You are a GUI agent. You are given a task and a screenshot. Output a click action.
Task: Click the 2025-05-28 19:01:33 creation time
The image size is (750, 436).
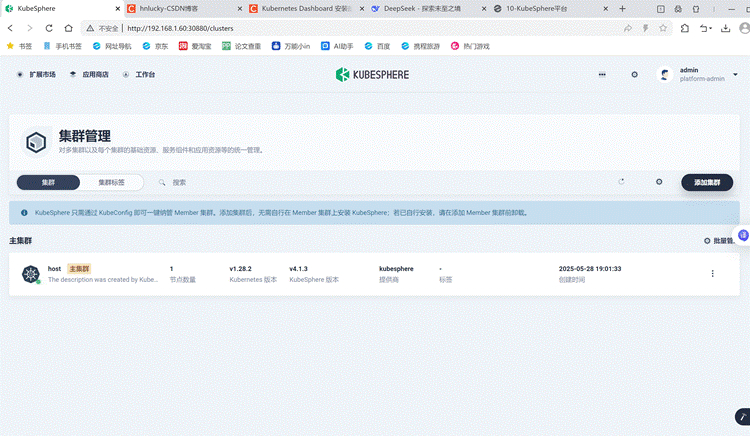(x=590, y=269)
